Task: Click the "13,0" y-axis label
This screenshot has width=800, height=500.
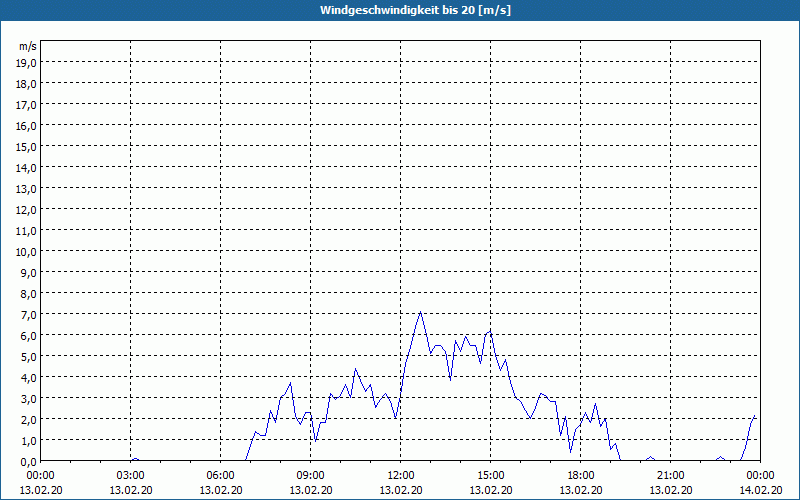Action: click(27, 189)
